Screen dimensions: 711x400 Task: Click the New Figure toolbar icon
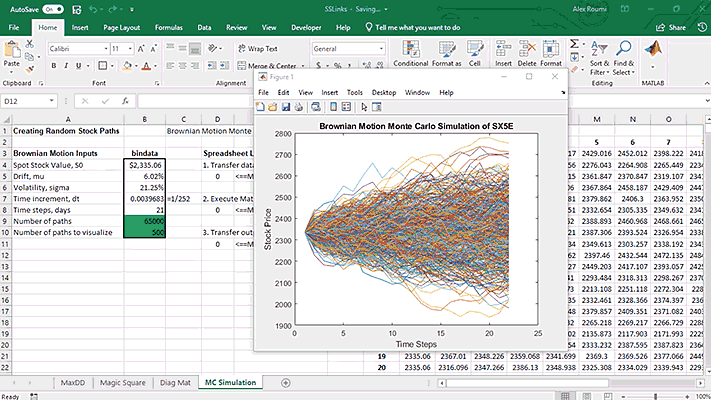click(x=262, y=107)
